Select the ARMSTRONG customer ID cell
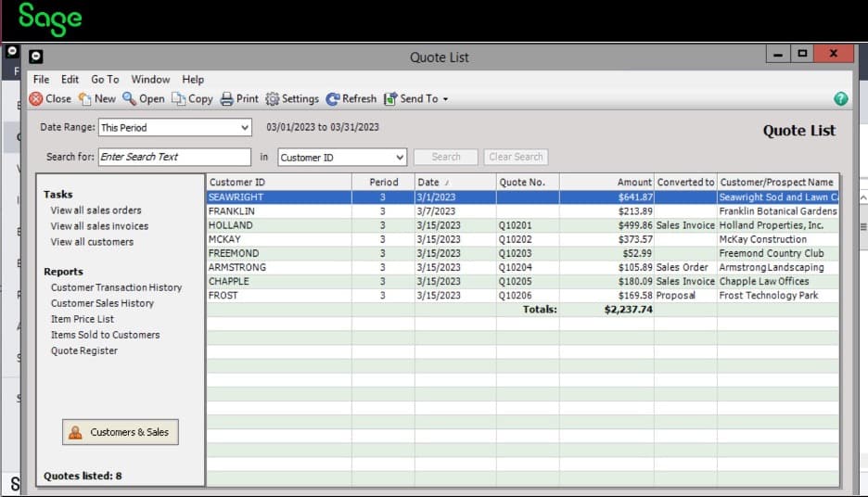The width and height of the screenshot is (868, 497). [x=279, y=267]
